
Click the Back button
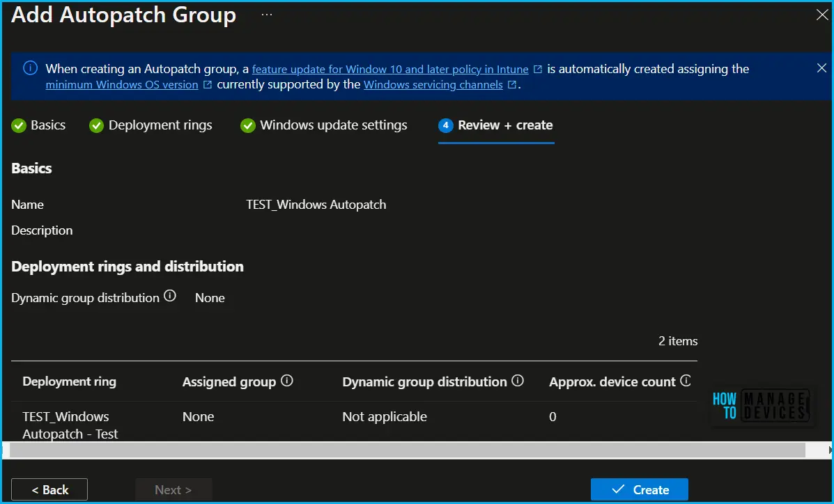coord(49,489)
